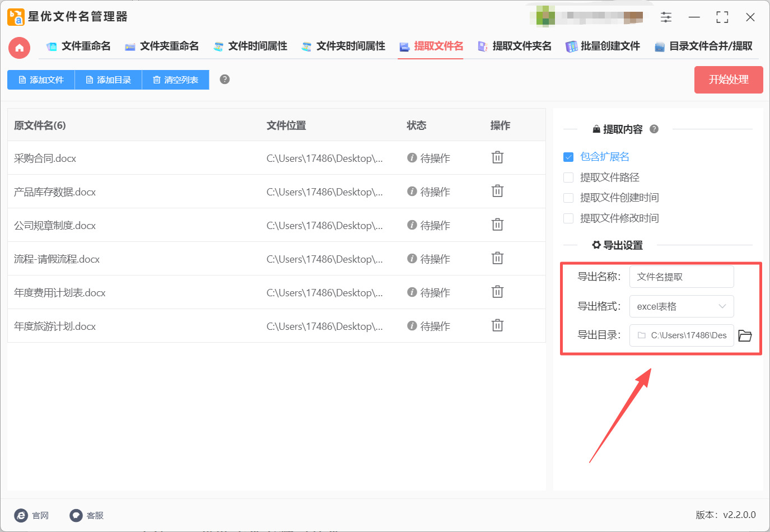Click the 原文件名(6) column header
The image size is (770, 532).
pyautogui.click(x=40, y=125)
